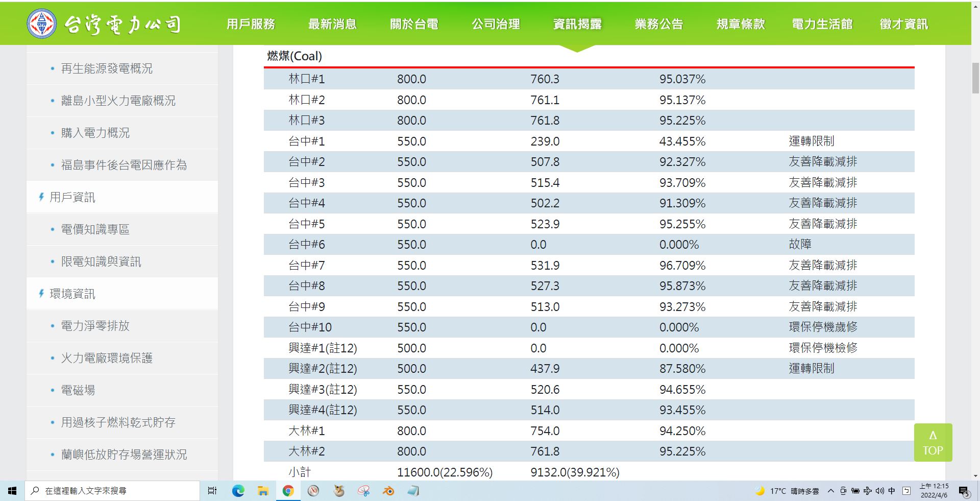
Task: Show hidden system tray icons
Action: (830, 491)
